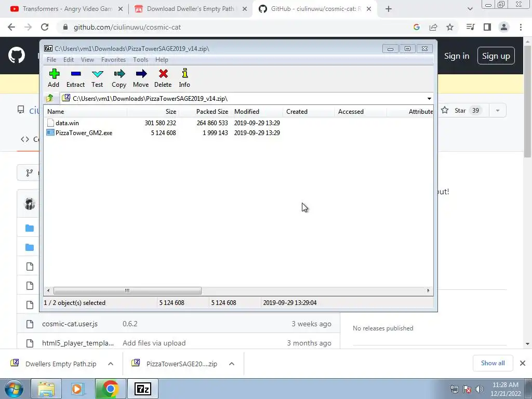Open the Favorites menu
532x399 pixels.
tap(113, 60)
